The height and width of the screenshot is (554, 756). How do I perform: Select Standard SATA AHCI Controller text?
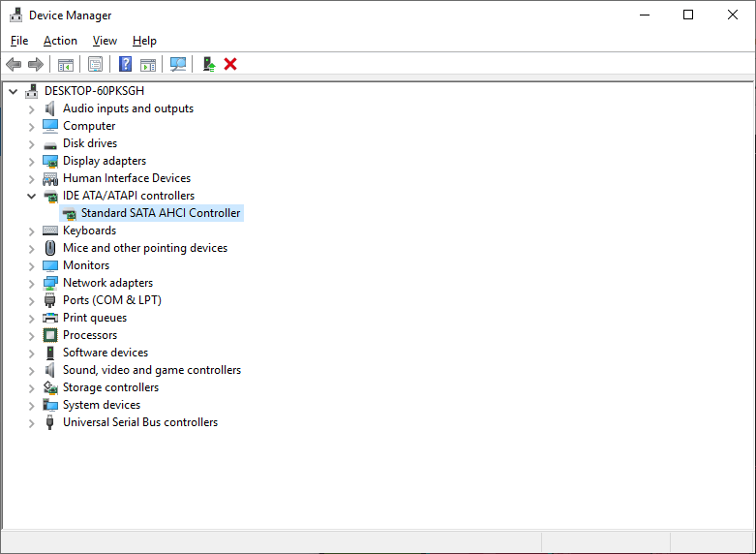pyautogui.click(x=161, y=213)
